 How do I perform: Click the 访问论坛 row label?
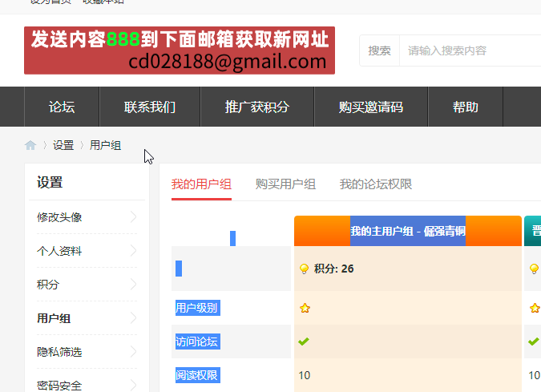[196, 341]
